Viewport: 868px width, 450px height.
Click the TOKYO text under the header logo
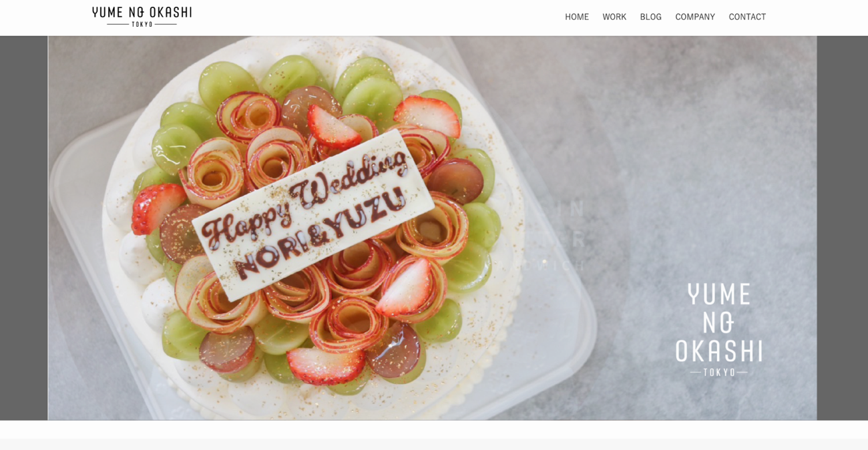[142, 24]
